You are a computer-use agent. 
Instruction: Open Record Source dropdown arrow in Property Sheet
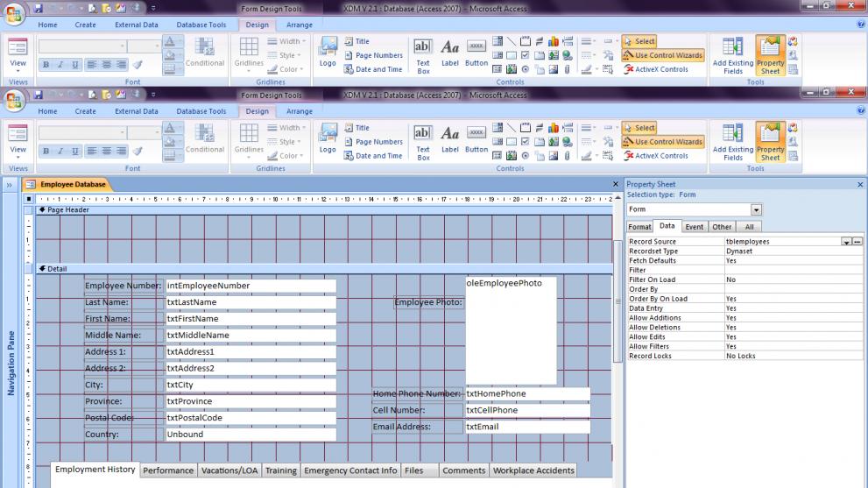pos(846,242)
